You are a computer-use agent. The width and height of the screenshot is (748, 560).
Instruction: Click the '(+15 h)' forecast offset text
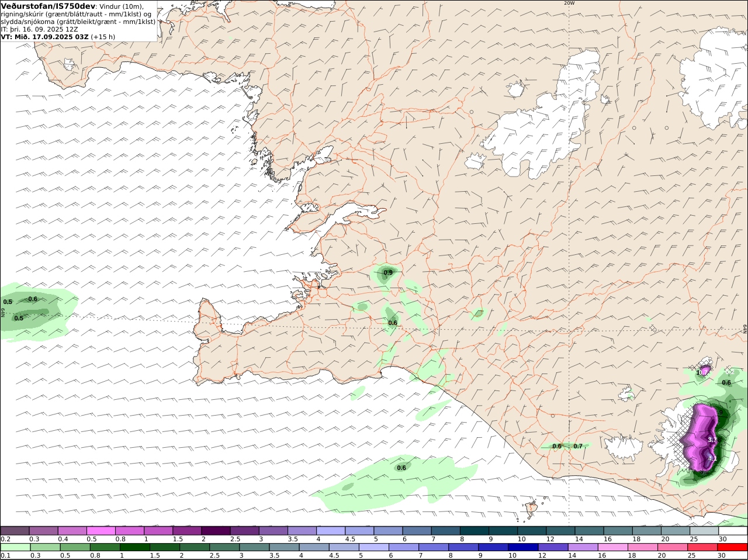coord(103,37)
